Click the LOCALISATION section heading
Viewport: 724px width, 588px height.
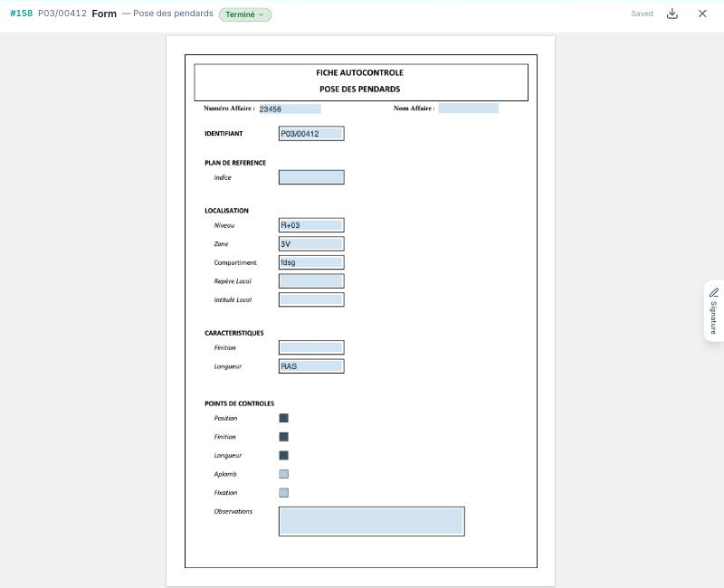pos(226,211)
